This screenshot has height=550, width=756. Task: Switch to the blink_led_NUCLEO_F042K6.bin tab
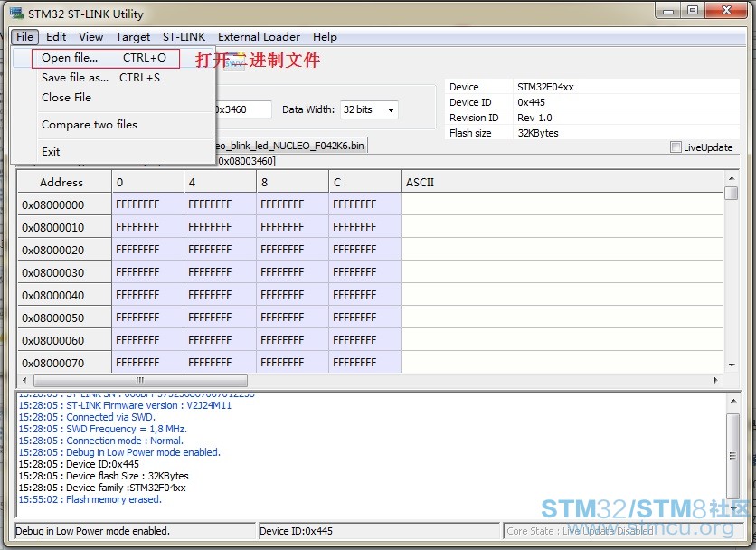click(x=291, y=146)
